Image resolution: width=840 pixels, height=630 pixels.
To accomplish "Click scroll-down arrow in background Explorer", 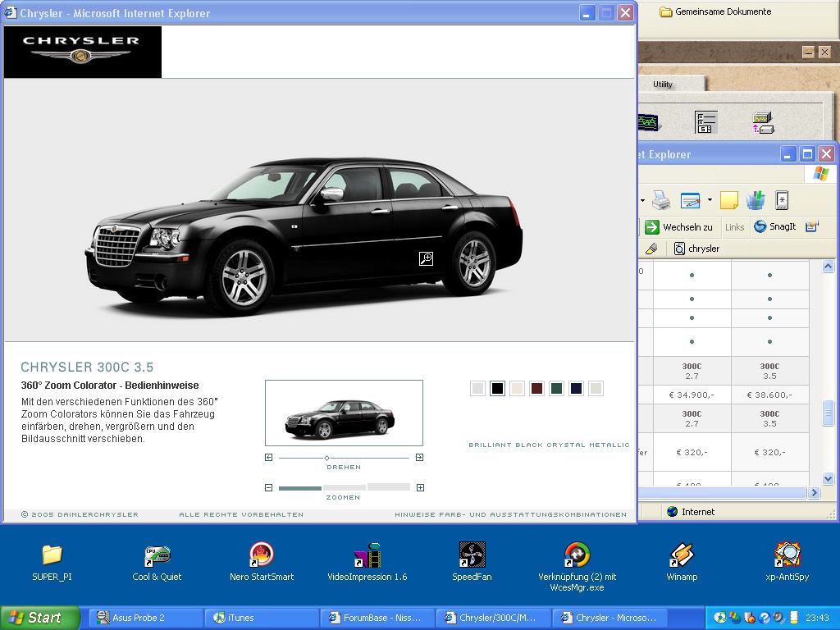I will [828, 478].
